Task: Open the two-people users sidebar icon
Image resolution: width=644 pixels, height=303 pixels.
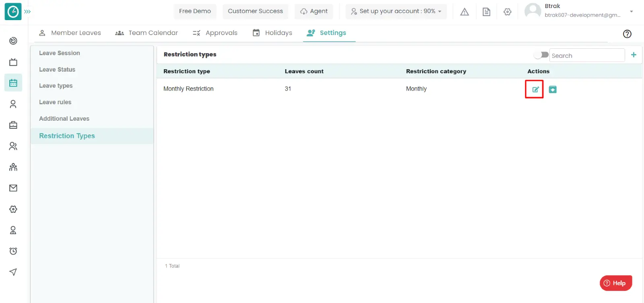Action: 13,146
